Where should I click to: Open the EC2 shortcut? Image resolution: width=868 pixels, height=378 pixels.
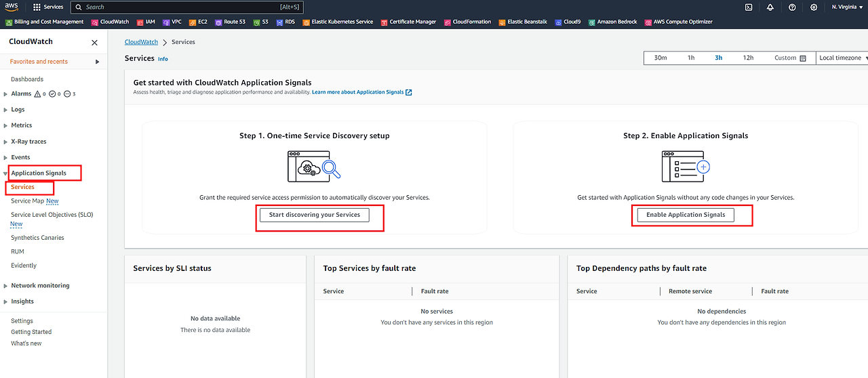(x=198, y=22)
